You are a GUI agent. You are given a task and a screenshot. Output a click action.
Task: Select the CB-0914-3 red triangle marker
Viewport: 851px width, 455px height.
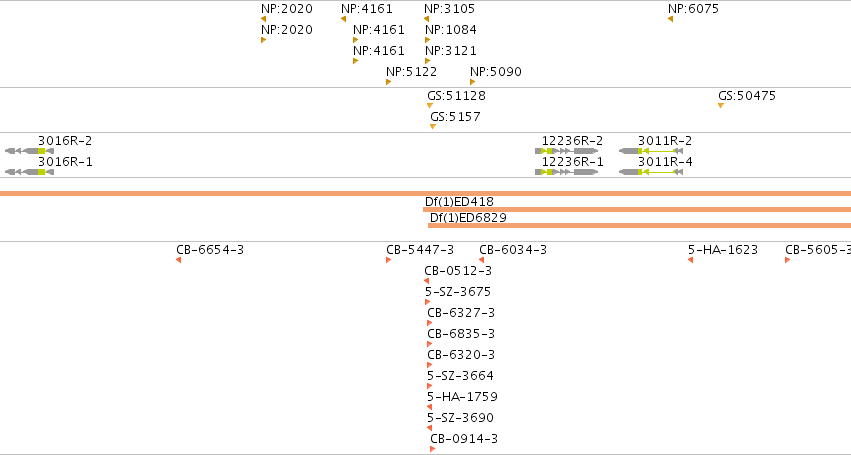433,449
